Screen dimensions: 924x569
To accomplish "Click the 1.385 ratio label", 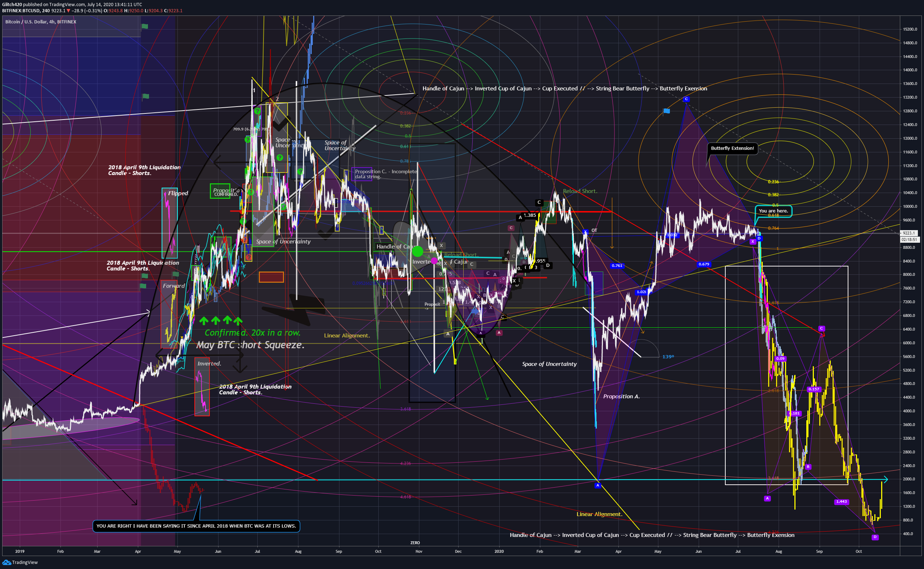I will (529, 215).
